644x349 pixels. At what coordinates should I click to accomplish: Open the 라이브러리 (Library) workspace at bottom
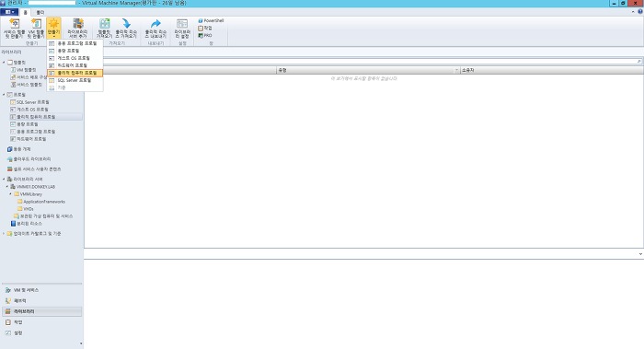point(42,311)
